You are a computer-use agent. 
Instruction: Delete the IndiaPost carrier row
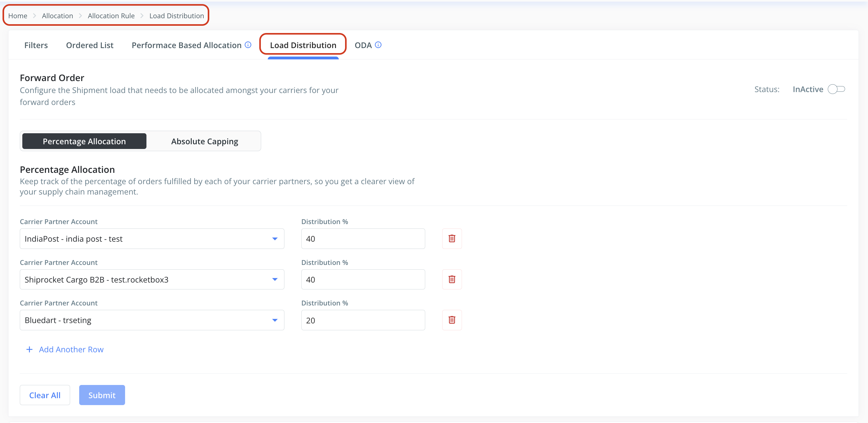click(x=452, y=239)
